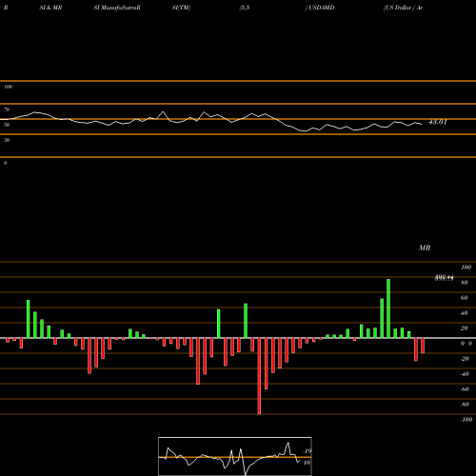This screenshot has width=476, height=476.
Task: Click the RSI axis label 70
Action: 7,109
